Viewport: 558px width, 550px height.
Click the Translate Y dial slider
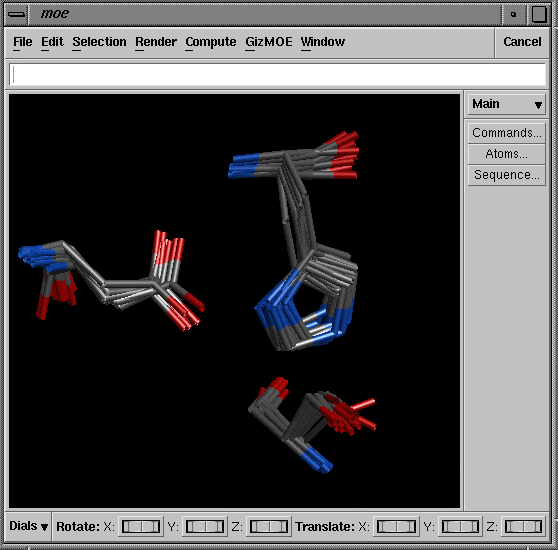pyautogui.click(x=460, y=526)
